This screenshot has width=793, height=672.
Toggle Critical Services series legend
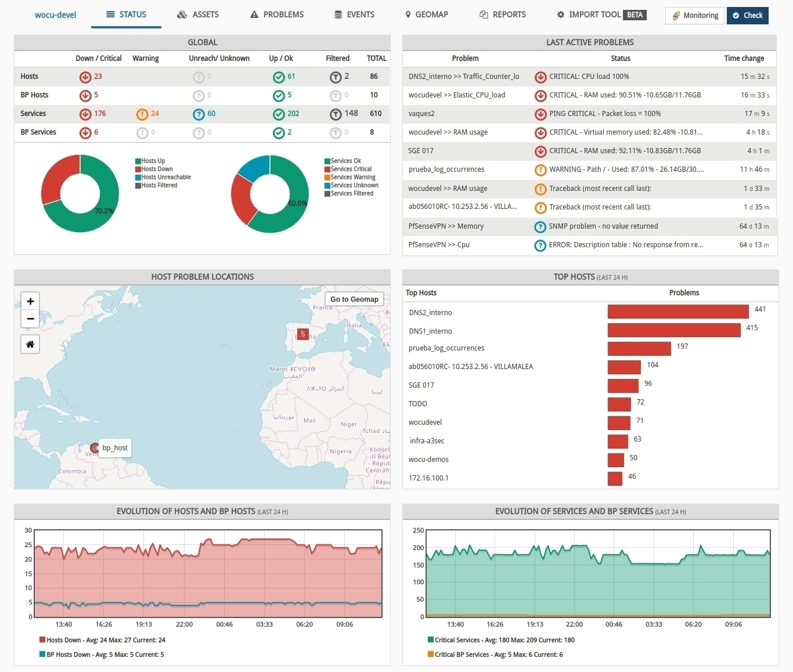coord(501,640)
